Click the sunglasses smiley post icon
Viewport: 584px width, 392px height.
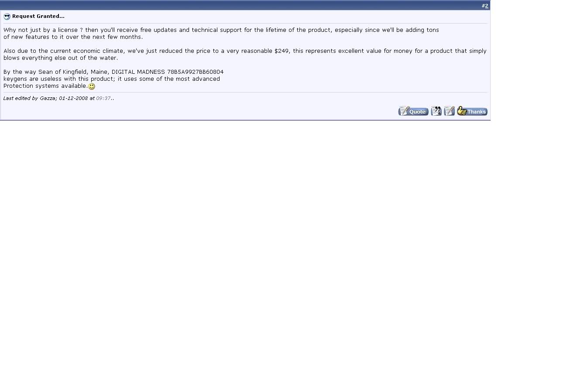pyautogui.click(x=7, y=17)
